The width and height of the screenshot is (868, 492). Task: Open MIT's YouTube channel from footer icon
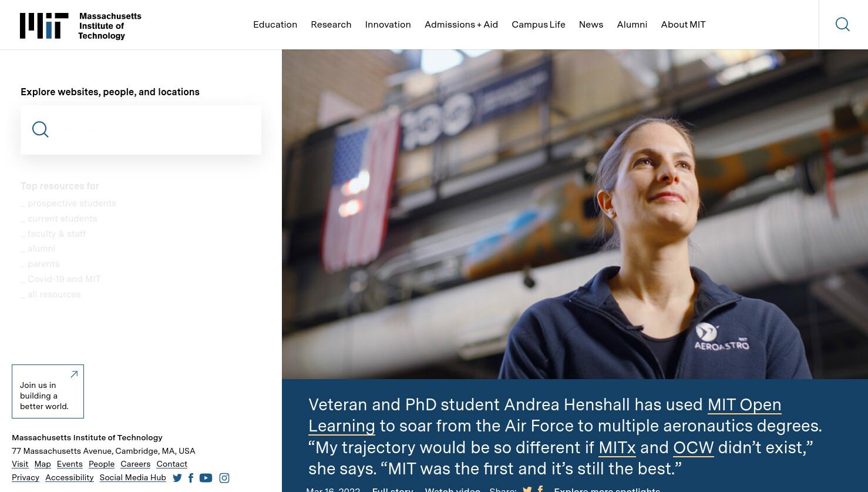[x=206, y=478]
